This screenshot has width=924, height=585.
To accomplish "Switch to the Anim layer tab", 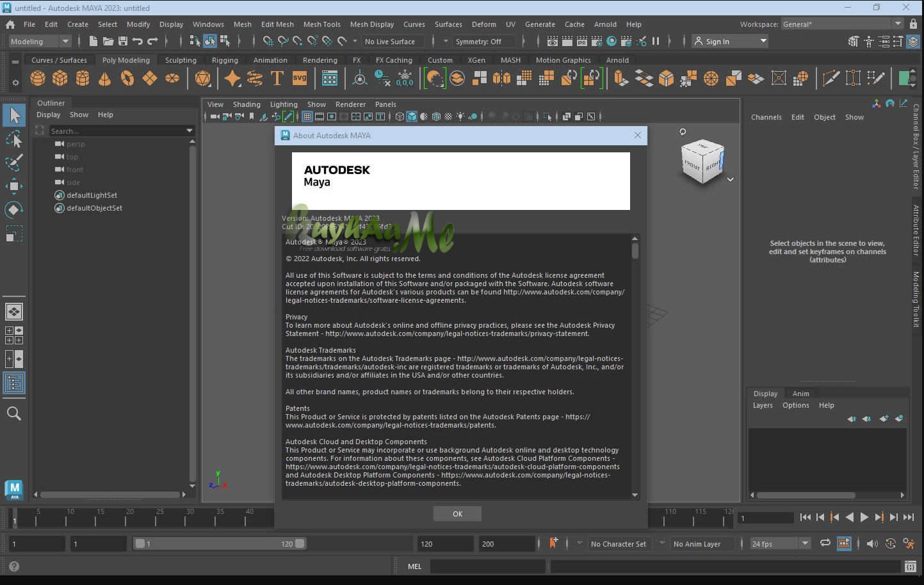I will [x=800, y=394].
